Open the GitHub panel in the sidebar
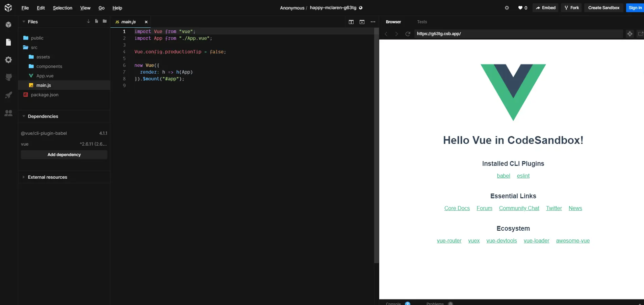 click(x=8, y=77)
